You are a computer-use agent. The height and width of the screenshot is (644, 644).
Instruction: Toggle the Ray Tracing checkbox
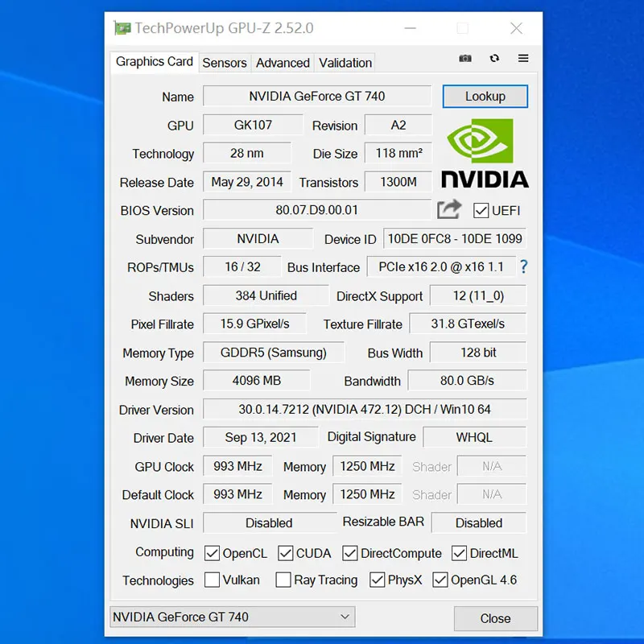point(283,580)
